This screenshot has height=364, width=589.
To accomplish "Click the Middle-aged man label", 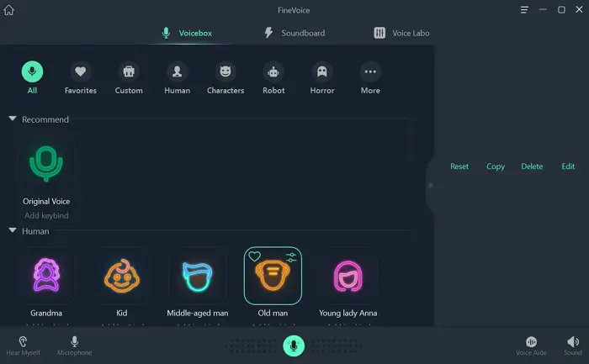I will click(198, 313).
